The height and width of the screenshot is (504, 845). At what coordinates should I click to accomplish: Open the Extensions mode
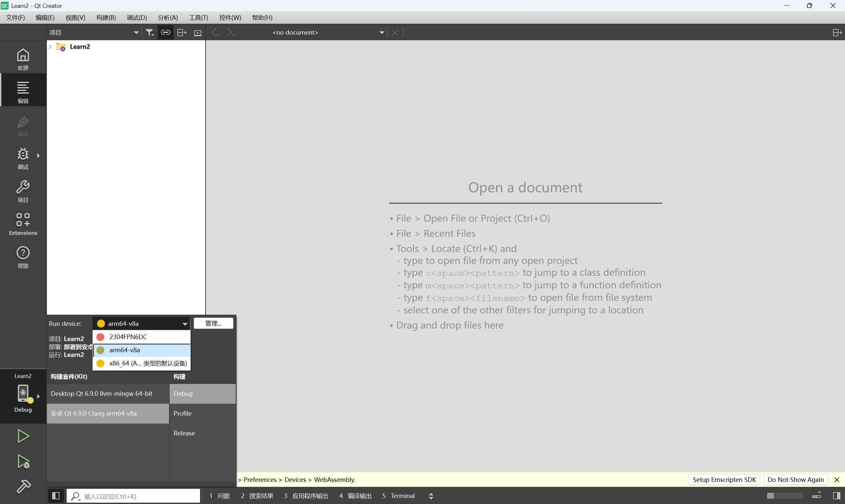[x=23, y=225]
